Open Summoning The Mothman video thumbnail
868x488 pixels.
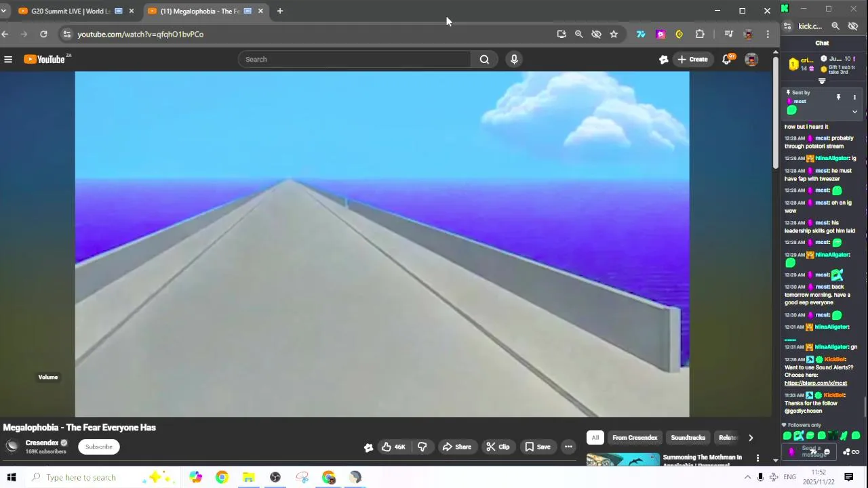[x=623, y=459]
